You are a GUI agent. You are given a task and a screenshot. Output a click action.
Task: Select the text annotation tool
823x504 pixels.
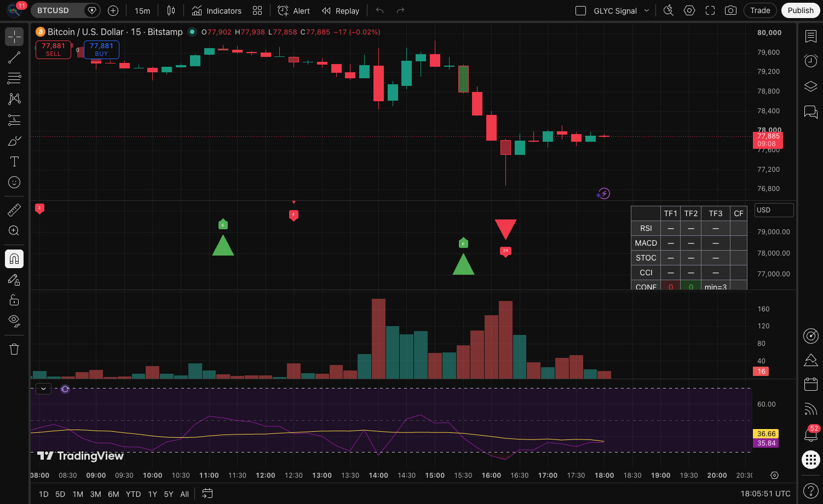click(x=14, y=161)
